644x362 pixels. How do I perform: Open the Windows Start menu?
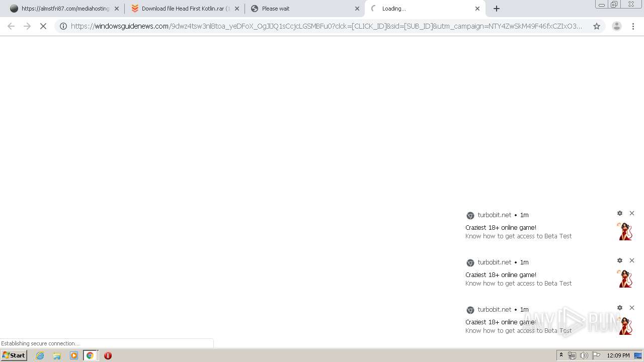point(14,355)
